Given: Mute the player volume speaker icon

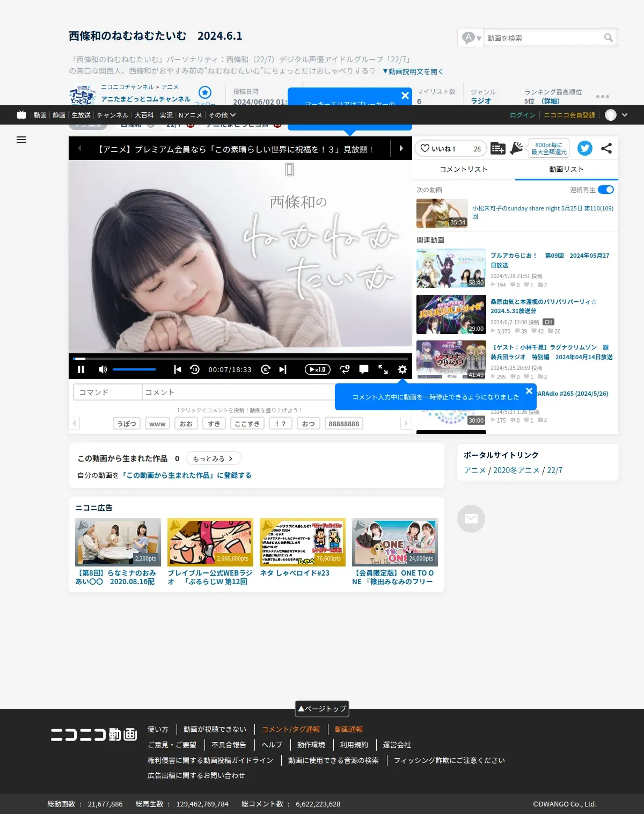Looking at the screenshot, I should tap(103, 369).
